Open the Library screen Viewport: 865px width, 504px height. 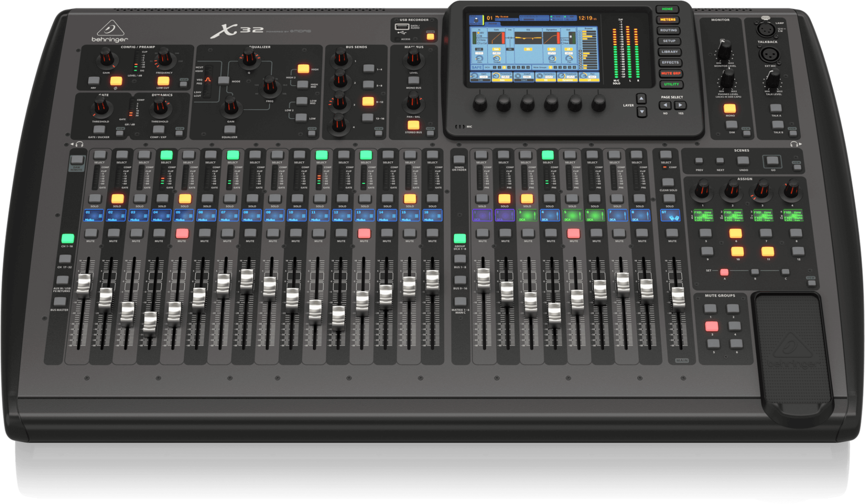[x=669, y=52]
